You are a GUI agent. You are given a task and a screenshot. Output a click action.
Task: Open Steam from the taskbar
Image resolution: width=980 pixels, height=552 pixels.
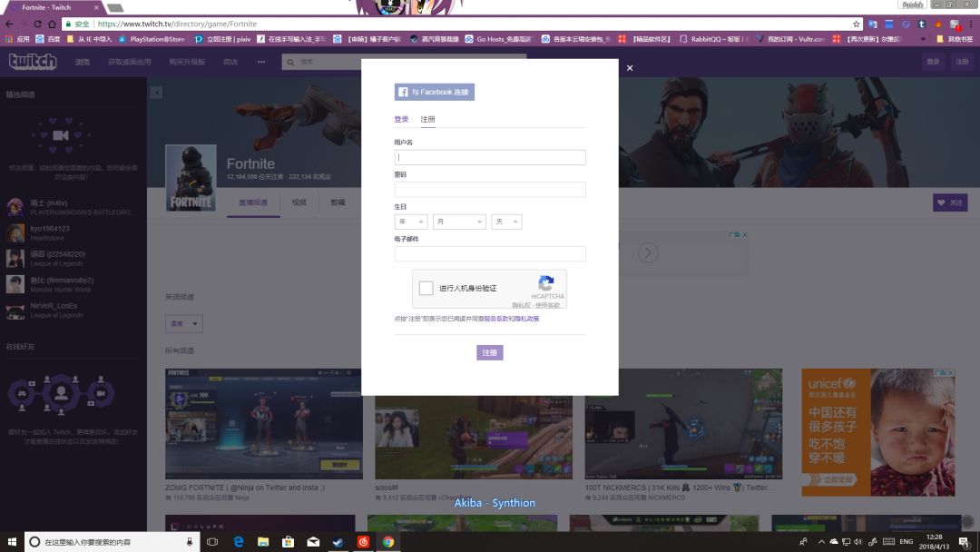point(338,541)
